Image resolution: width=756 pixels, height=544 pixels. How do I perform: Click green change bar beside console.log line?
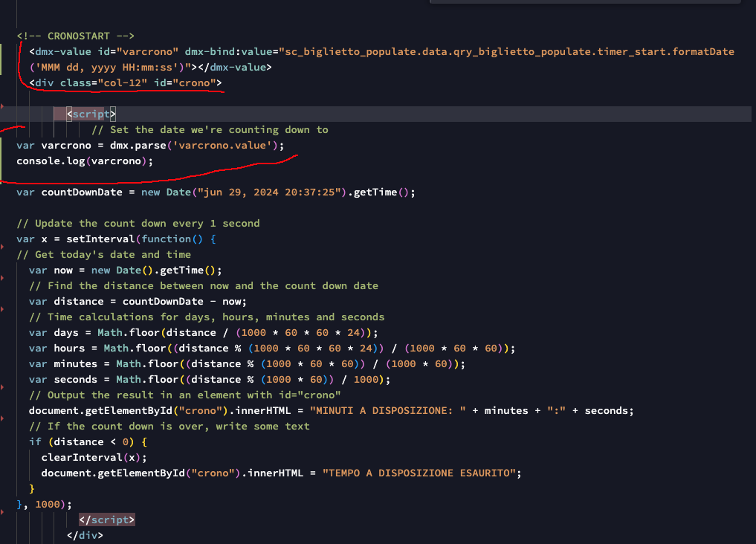2,161
